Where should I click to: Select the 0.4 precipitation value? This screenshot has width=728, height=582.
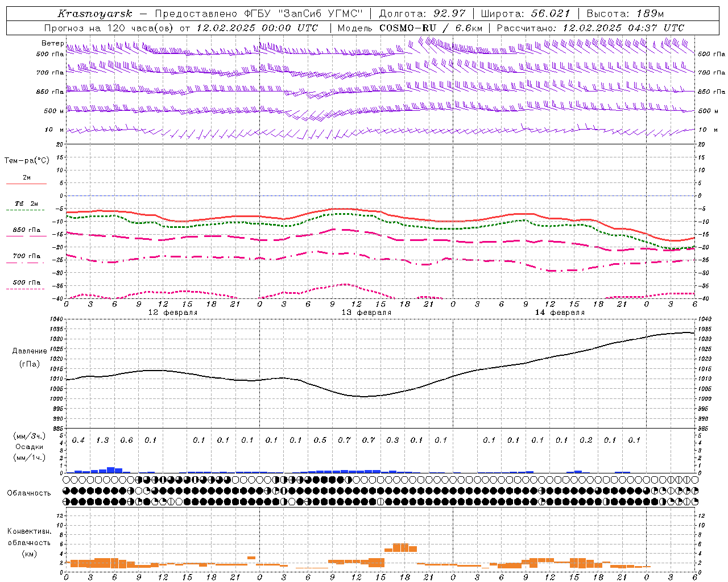[x=78, y=440]
